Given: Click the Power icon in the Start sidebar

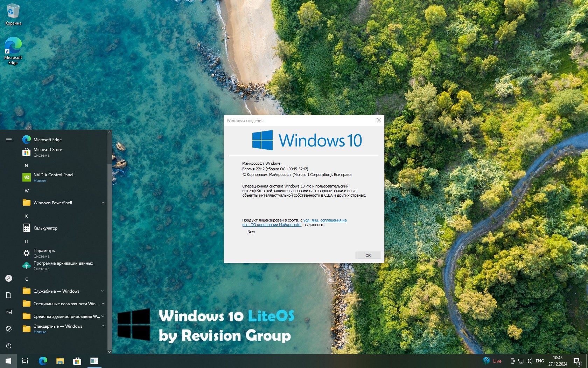Looking at the screenshot, I should pos(9,346).
